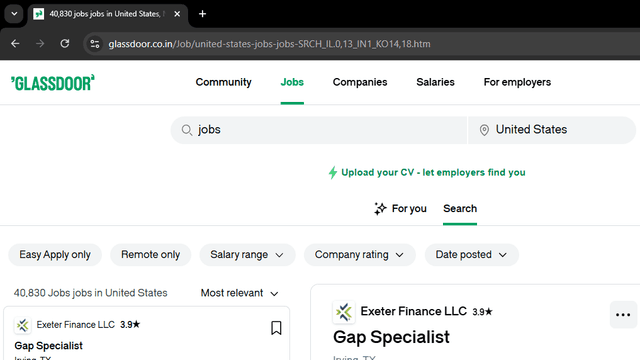The image size is (640, 360).
Task: Close the 40,830 jobs browser tab
Action: [x=177, y=14]
